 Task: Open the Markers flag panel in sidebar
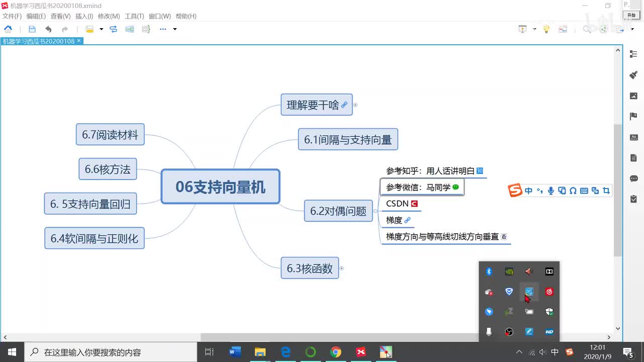633,116
